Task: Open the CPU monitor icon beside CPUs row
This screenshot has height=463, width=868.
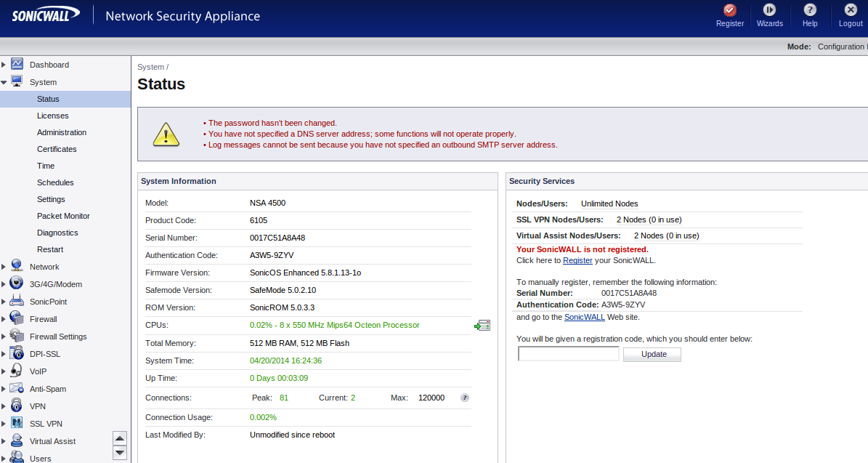Action: [482, 326]
